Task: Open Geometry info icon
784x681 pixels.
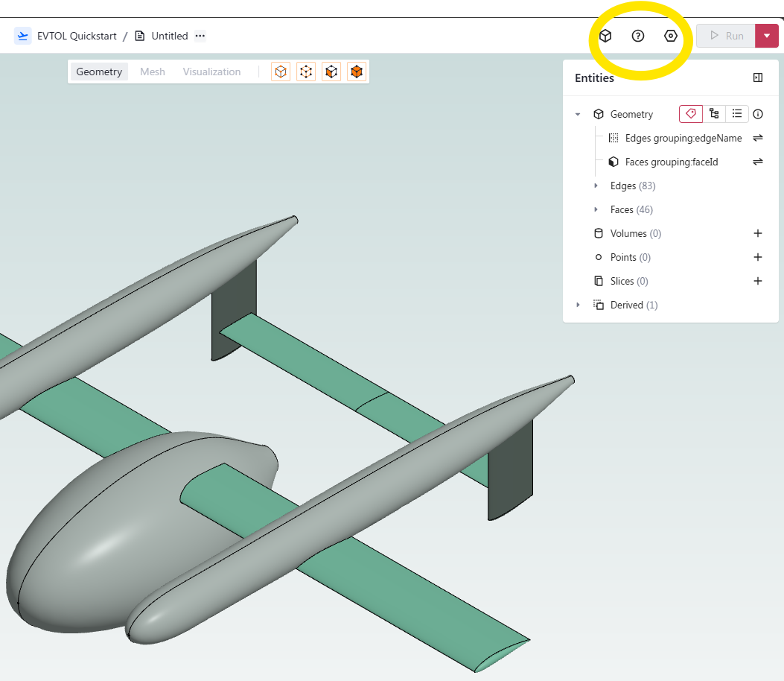Action: (x=758, y=114)
